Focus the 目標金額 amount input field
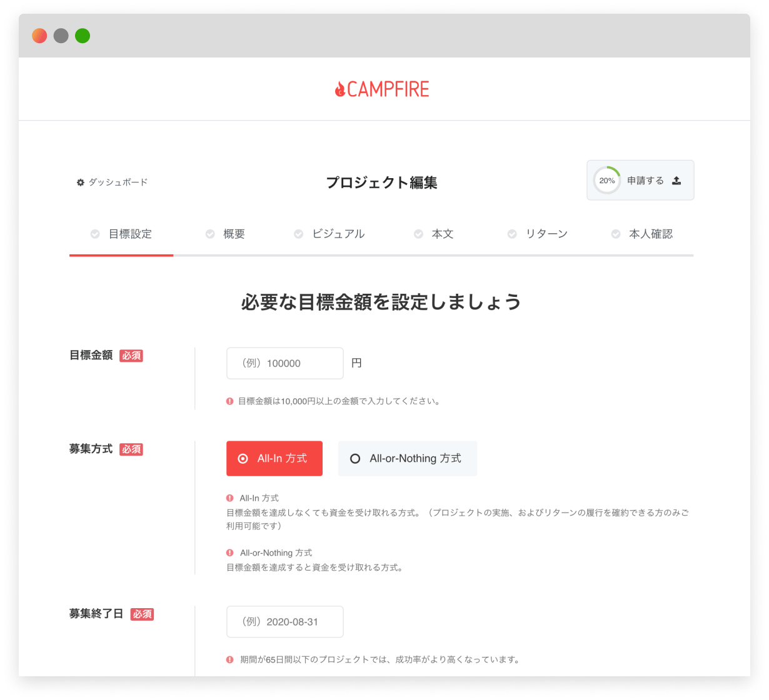Viewport: 769px width, 700px height. [x=284, y=363]
